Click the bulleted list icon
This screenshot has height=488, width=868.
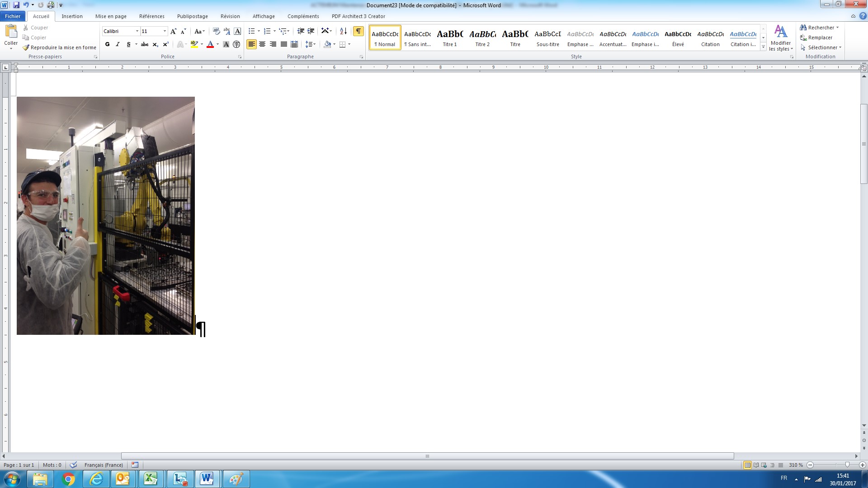point(252,31)
